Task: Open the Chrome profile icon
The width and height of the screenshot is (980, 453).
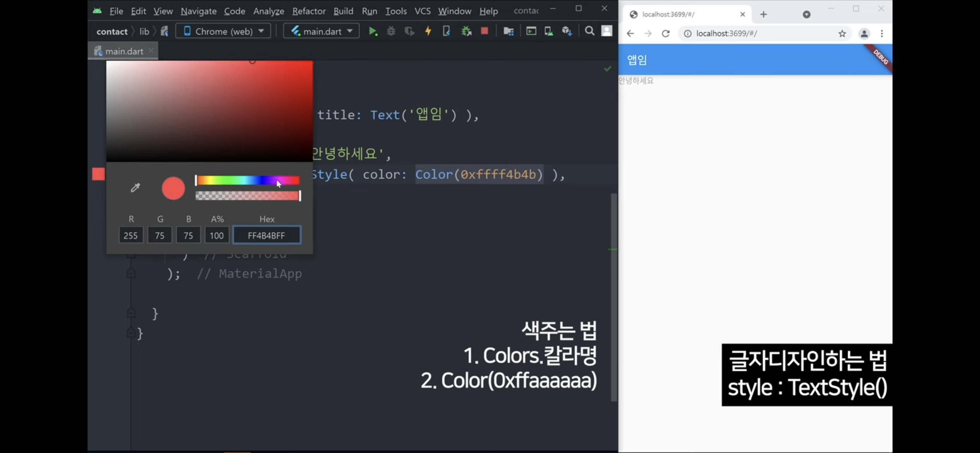Action: click(x=864, y=34)
